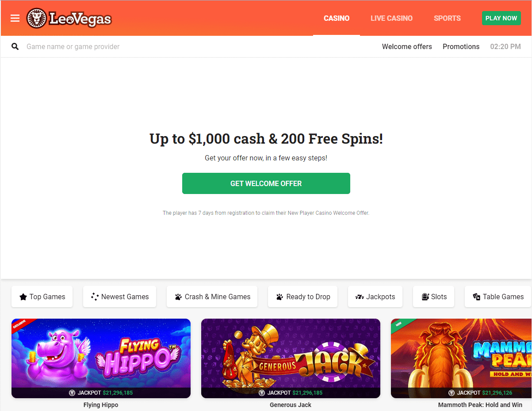Open the Sports tab
This screenshot has width=532, height=411.
click(x=447, y=18)
